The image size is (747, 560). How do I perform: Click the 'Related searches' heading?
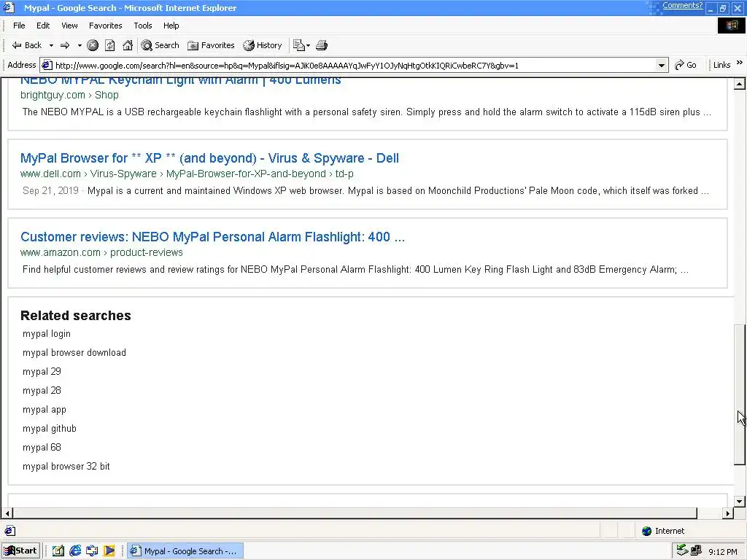(76, 315)
